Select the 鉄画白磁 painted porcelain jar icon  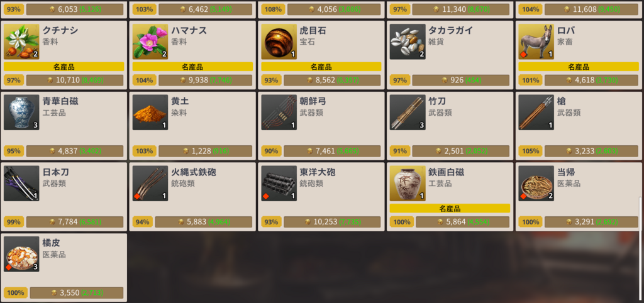tap(408, 184)
